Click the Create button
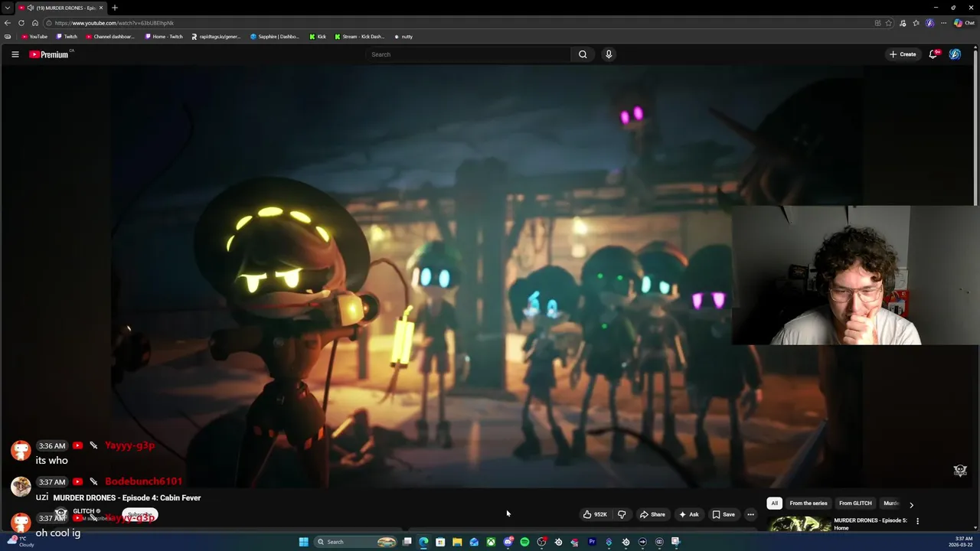This screenshot has width=980, height=551. point(903,54)
